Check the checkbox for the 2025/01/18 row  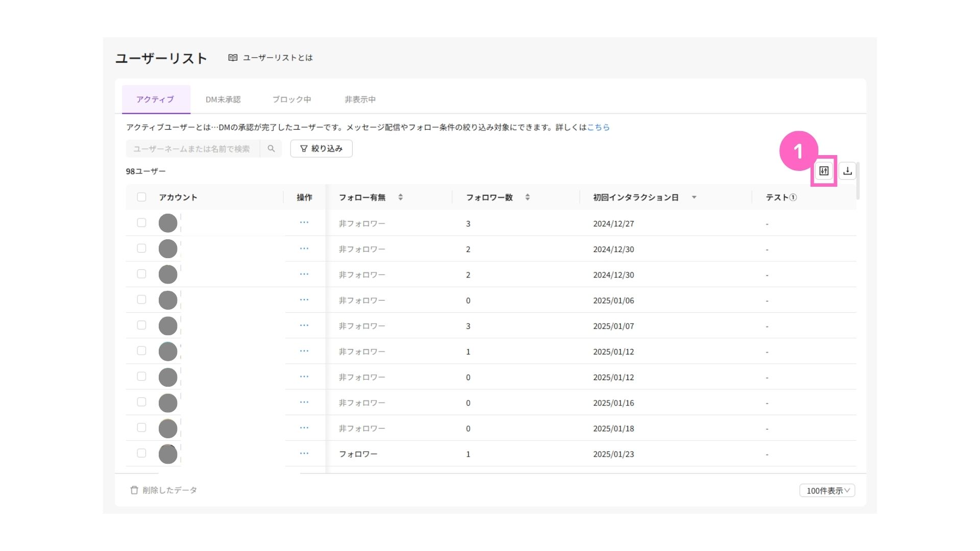tap(141, 428)
